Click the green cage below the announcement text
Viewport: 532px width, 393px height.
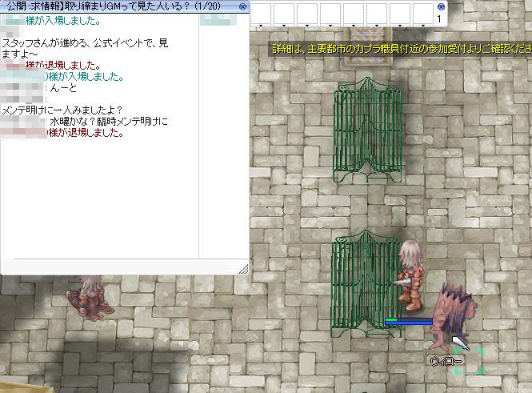pyautogui.click(x=368, y=130)
